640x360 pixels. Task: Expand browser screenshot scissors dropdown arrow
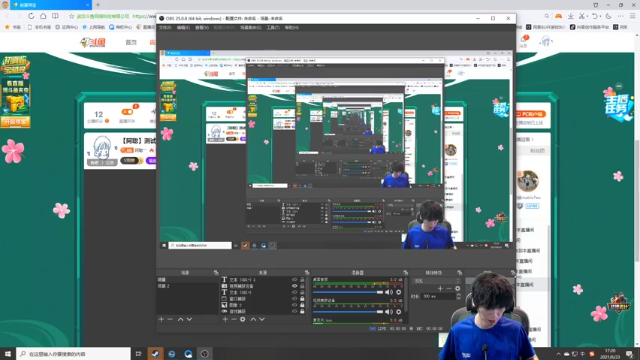(x=587, y=16)
